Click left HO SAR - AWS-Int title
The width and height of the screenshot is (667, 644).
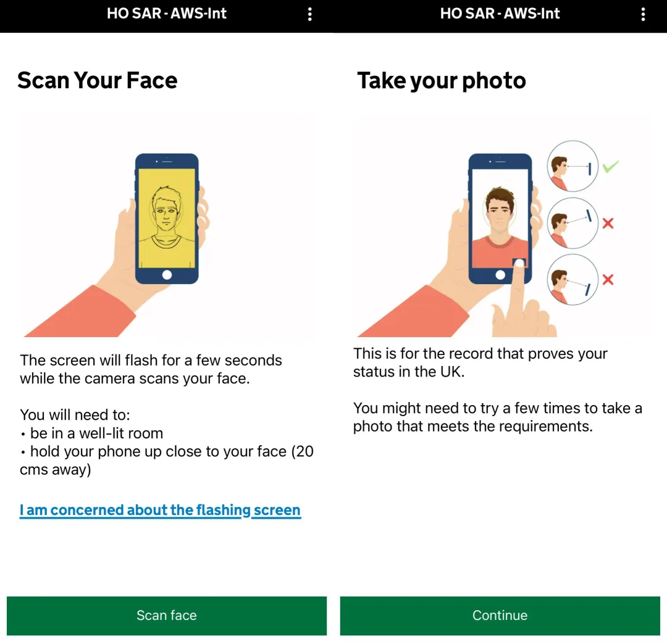click(x=167, y=14)
